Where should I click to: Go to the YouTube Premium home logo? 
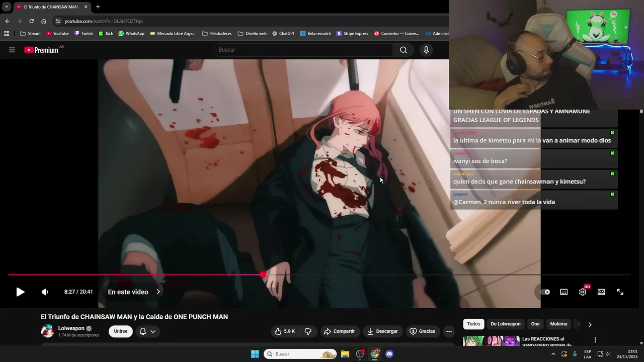click(42, 50)
